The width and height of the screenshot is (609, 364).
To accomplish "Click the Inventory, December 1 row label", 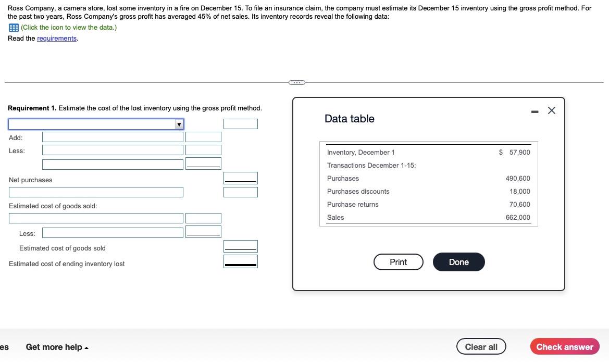I will pos(361,153).
